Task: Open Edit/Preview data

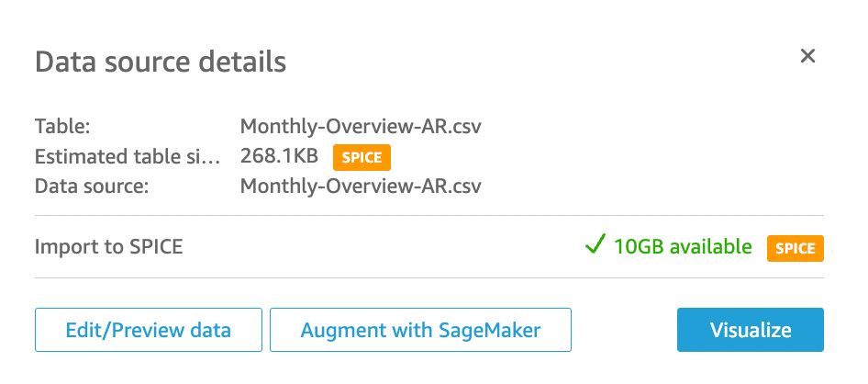Action: coord(149,330)
